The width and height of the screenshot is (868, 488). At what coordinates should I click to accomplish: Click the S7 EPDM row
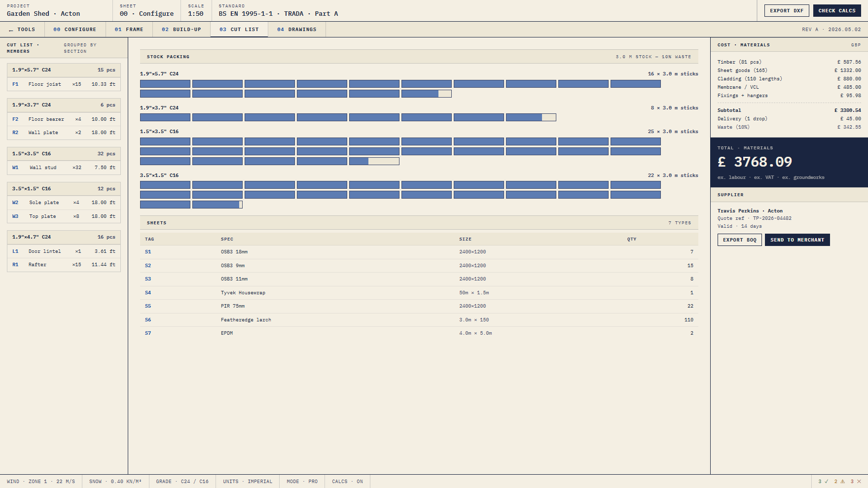(419, 333)
